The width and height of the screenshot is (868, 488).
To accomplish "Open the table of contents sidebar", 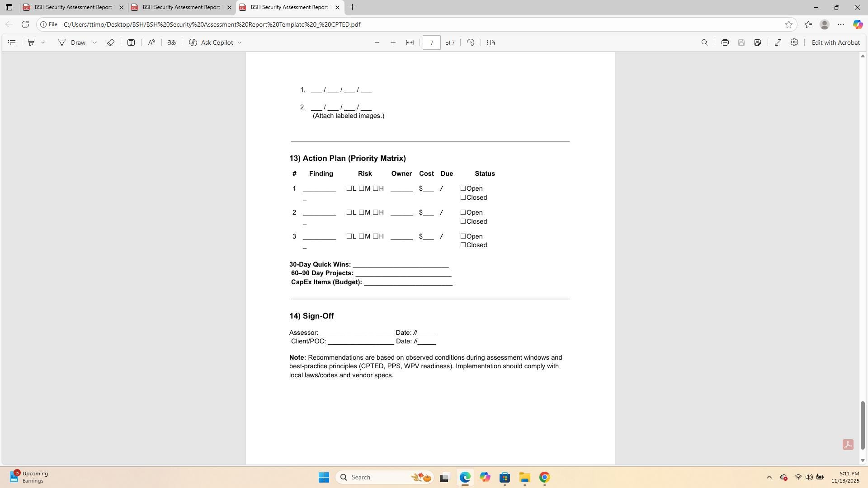I will point(12,42).
